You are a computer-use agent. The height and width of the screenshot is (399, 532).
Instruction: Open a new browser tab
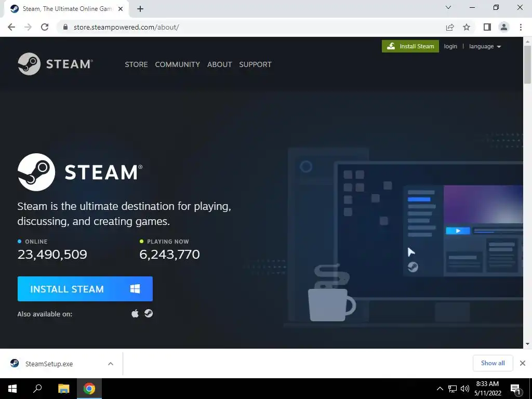click(140, 9)
